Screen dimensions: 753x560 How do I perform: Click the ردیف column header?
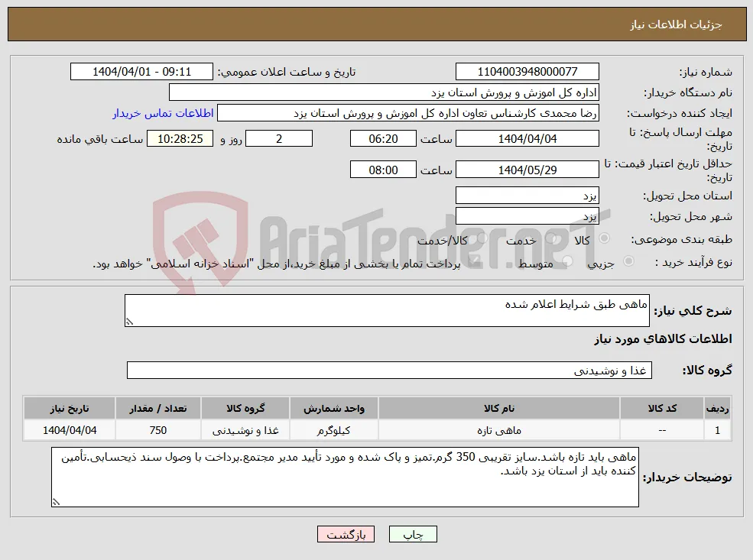tap(717, 409)
